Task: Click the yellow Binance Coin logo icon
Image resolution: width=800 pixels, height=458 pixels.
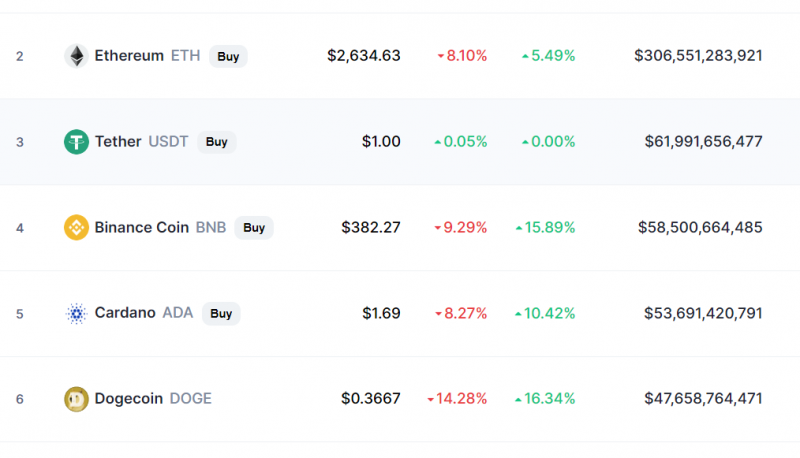Action: coord(77,227)
